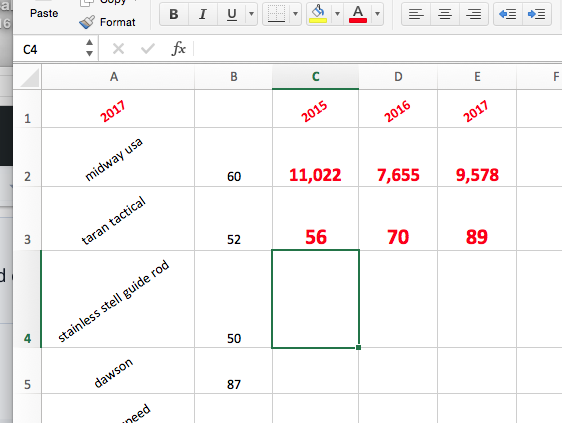Screen dimensions: 562x423
Task: Select column B header
Action: point(233,77)
